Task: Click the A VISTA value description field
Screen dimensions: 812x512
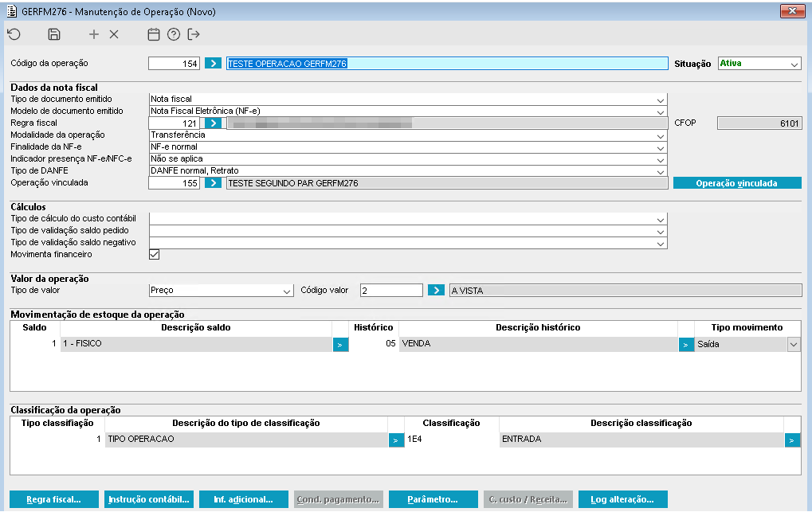Action: click(626, 291)
